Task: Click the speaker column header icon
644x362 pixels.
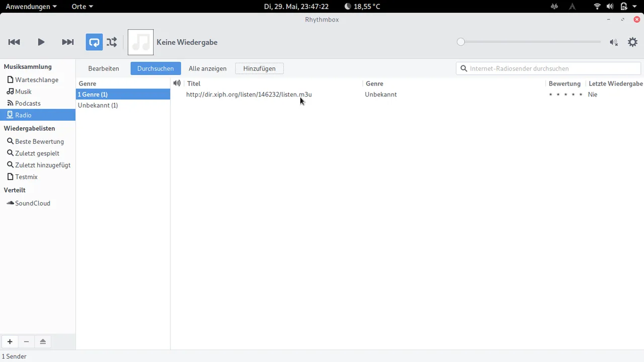Action: pos(177,83)
